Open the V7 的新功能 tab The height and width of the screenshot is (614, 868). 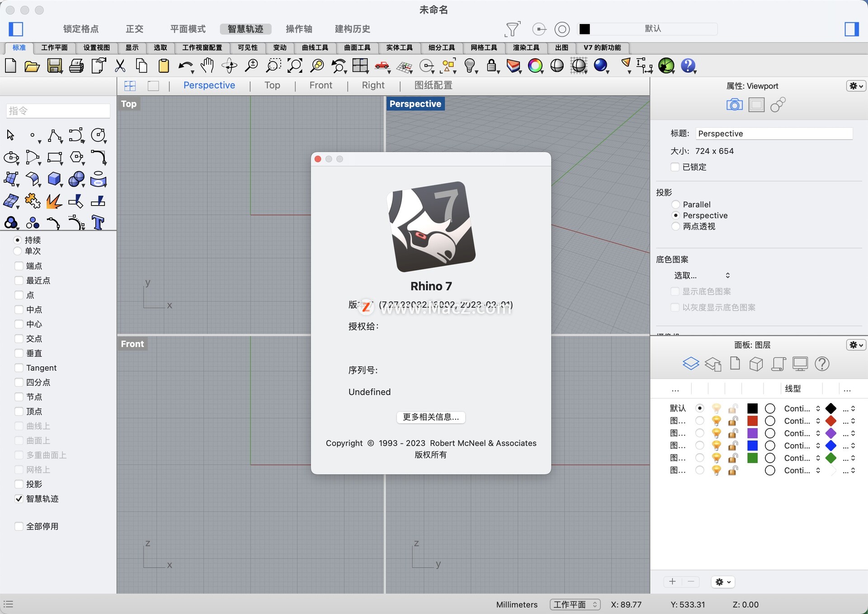pyautogui.click(x=602, y=47)
